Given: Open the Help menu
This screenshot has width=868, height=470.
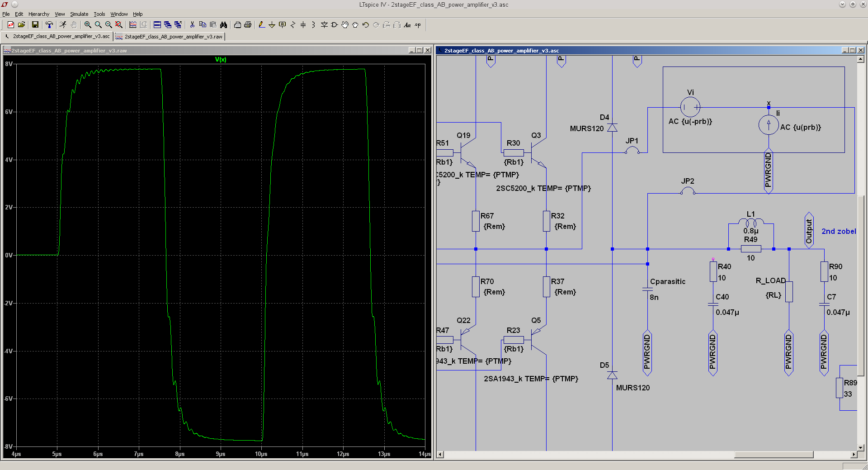Looking at the screenshot, I should 138,14.
